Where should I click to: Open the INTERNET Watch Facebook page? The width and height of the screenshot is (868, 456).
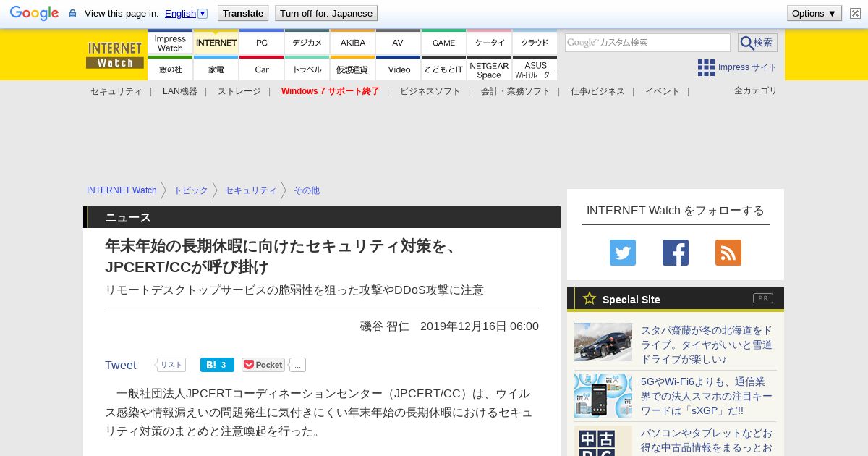(x=676, y=253)
